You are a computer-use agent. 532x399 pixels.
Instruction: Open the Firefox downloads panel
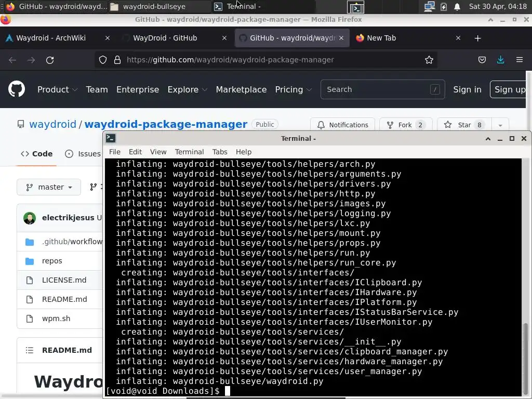(500, 60)
